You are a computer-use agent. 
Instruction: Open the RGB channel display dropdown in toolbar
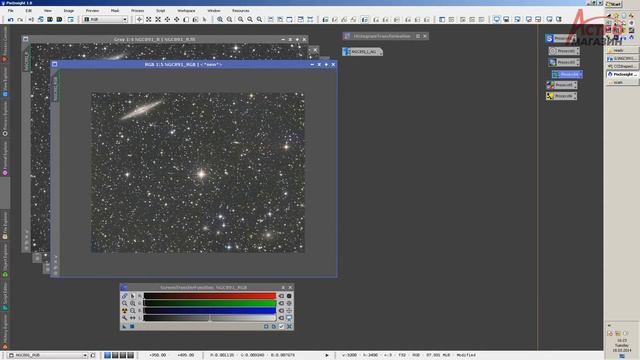pyautogui.click(x=105, y=19)
